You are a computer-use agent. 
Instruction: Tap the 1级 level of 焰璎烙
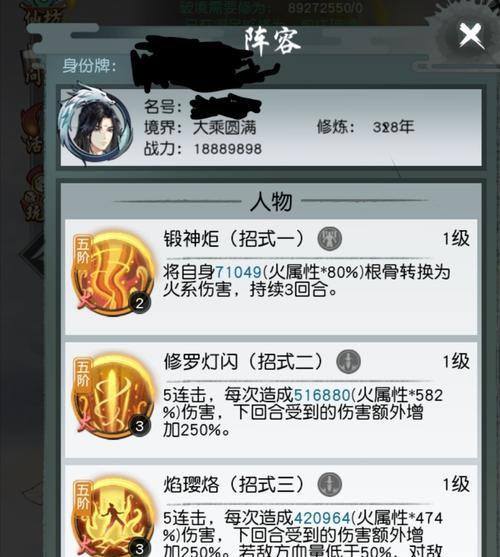(x=456, y=484)
